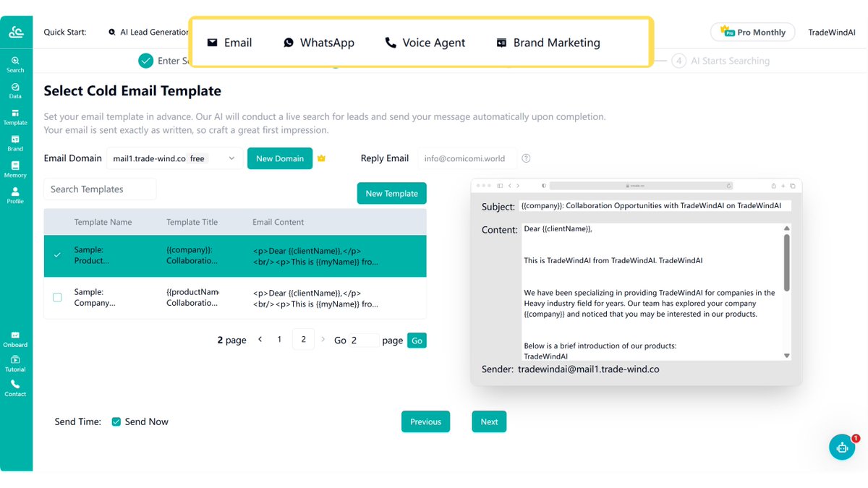Open the Tutorial sidebar item
The image size is (868, 488).
(x=15, y=364)
